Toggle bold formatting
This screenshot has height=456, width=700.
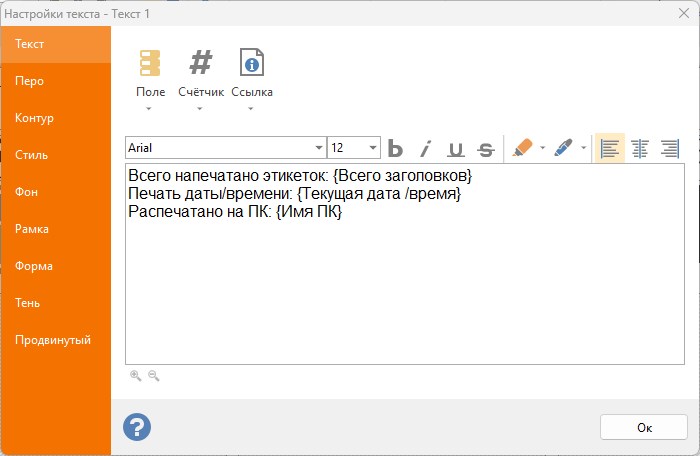[x=395, y=148]
